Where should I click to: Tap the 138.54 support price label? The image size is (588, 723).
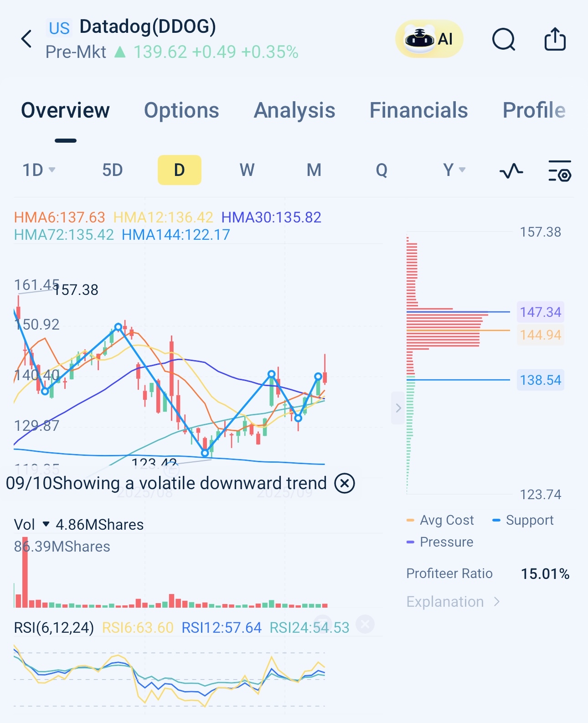coord(540,380)
